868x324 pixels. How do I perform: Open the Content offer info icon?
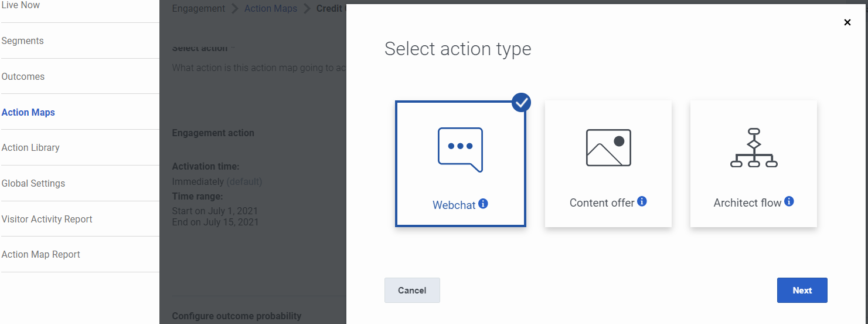[x=642, y=201]
